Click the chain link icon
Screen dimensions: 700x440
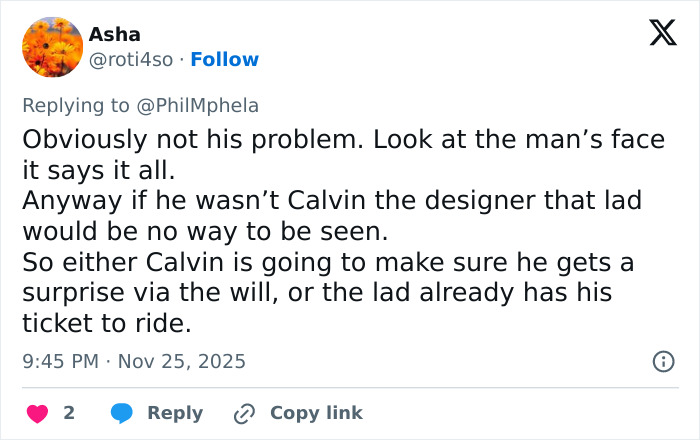[244, 413]
